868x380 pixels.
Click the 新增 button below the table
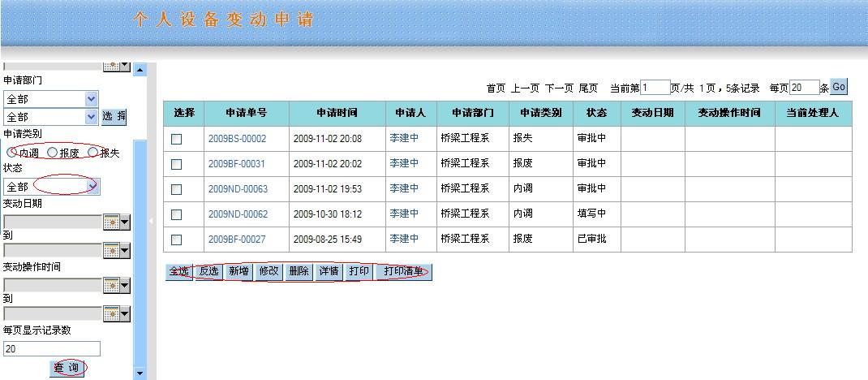coord(238,271)
